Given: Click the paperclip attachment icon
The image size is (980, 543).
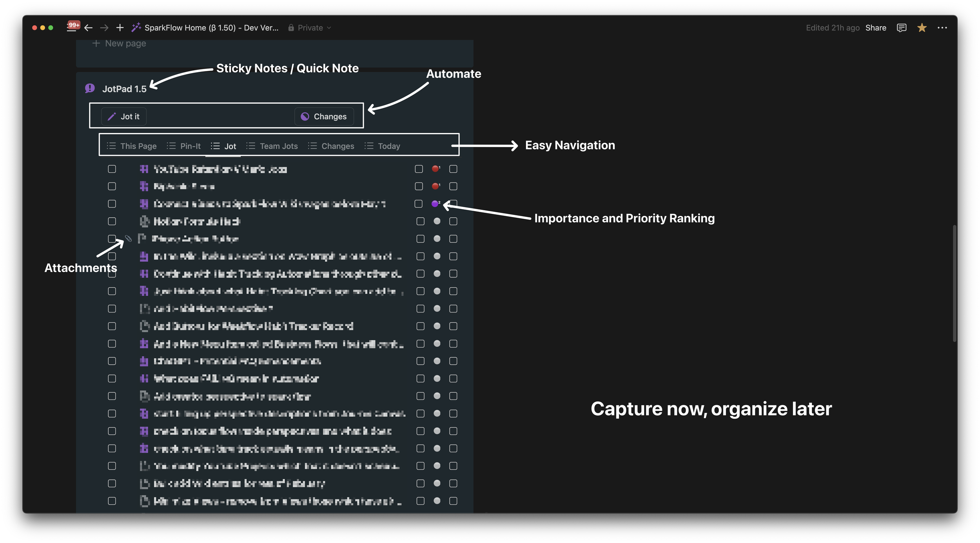Looking at the screenshot, I should 128,238.
